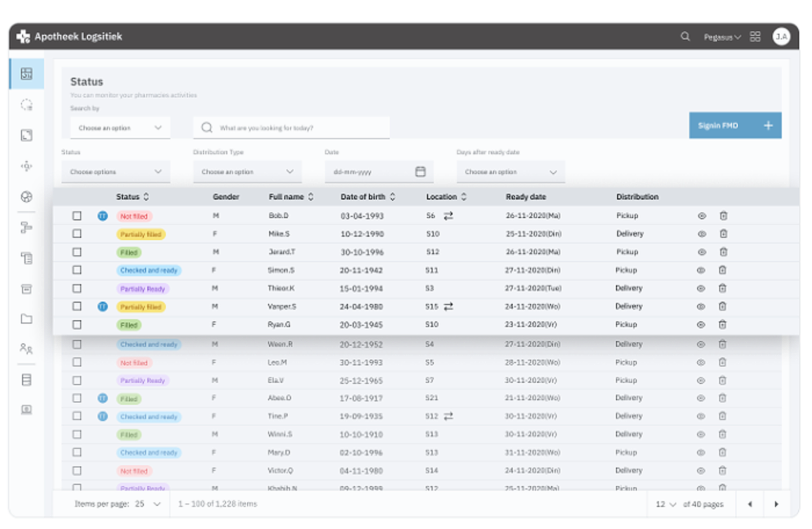This screenshot has width=812, height=529.
Task: Click the search magnifier in the top header
Action: click(685, 37)
